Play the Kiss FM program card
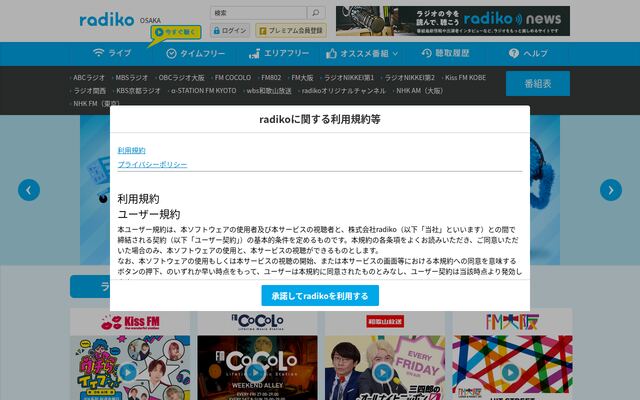This screenshot has width=640, height=400. (x=128, y=372)
